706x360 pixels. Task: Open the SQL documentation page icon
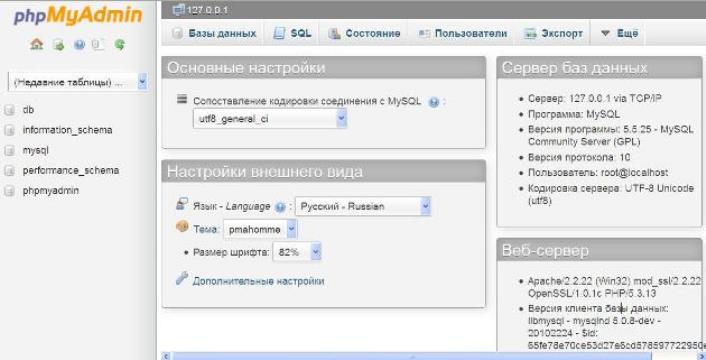tap(98, 44)
